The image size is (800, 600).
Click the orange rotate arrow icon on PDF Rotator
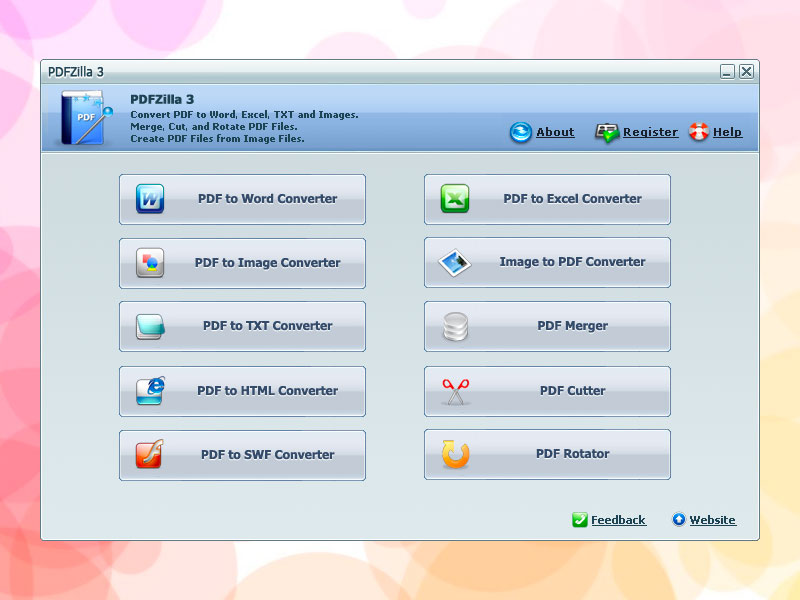(x=455, y=454)
